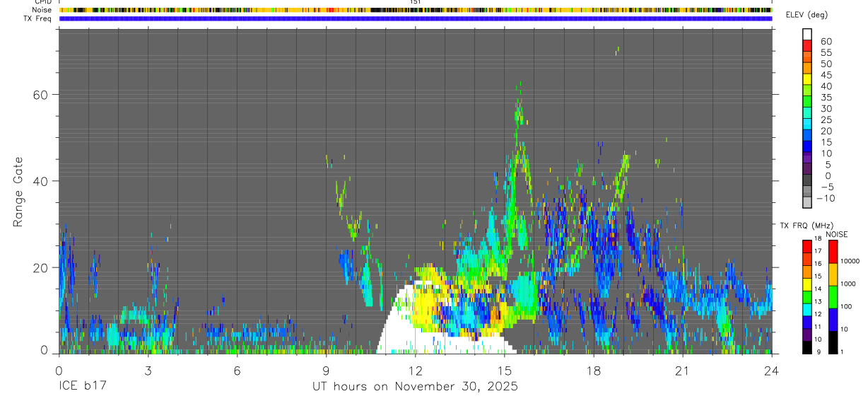The height and width of the screenshot is (401, 868).
Task: Click the "Range Gate" vertical axis title
Action: (18, 192)
